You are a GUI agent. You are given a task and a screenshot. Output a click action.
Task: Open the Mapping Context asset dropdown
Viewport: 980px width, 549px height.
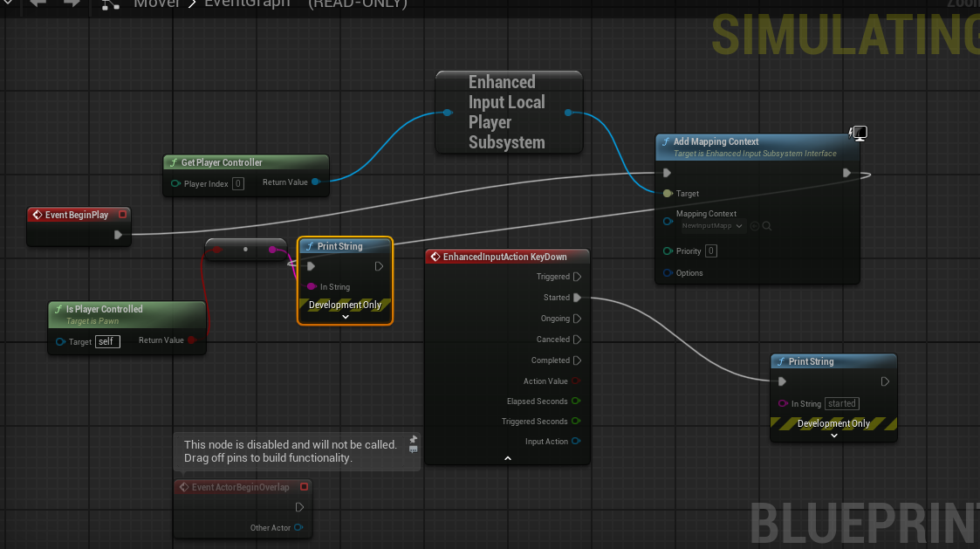click(713, 226)
